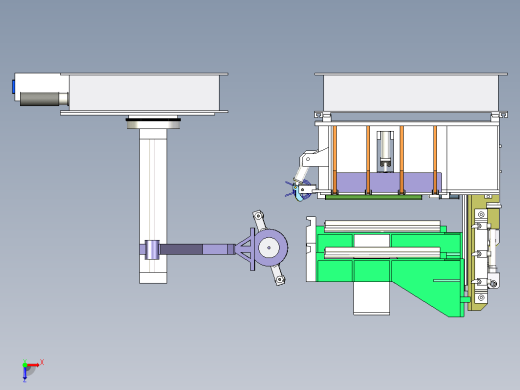Select the round purple hub at the arm end
Viewport: 520px width, 390px height.
click(269, 248)
